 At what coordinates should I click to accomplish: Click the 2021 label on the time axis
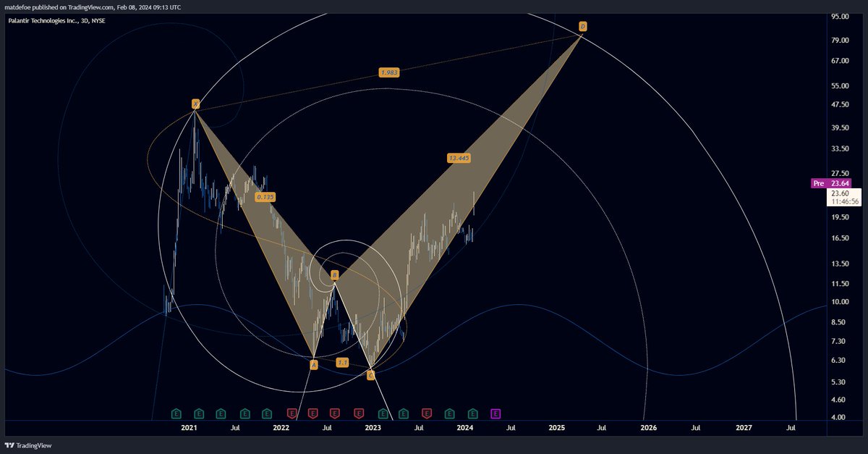coord(189,428)
